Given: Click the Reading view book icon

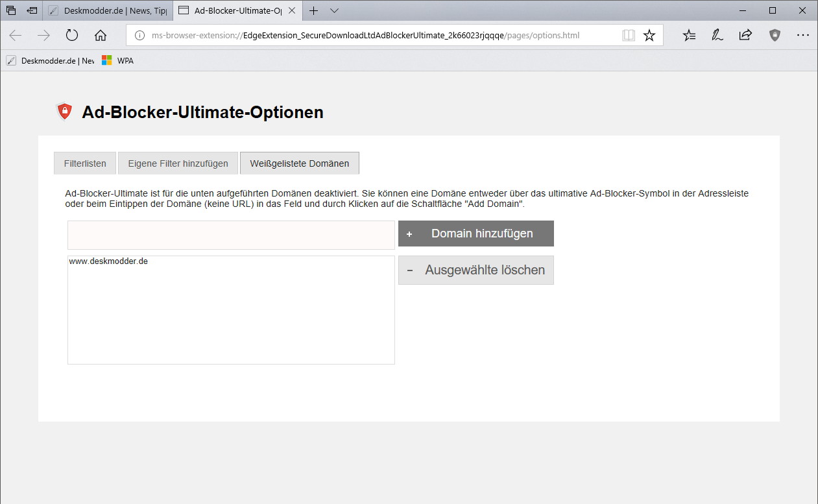Looking at the screenshot, I should 628,36.
